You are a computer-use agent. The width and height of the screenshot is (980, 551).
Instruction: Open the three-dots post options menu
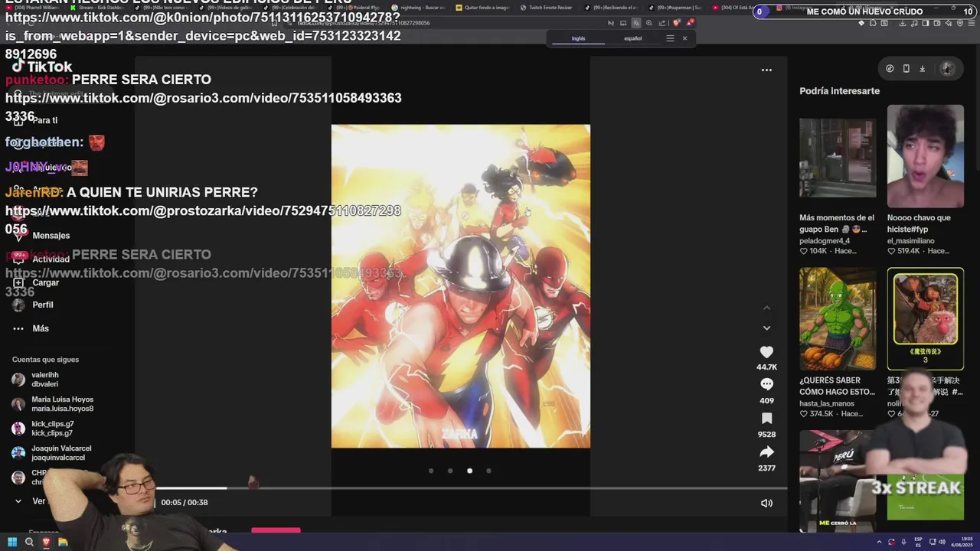click(766, 70)
